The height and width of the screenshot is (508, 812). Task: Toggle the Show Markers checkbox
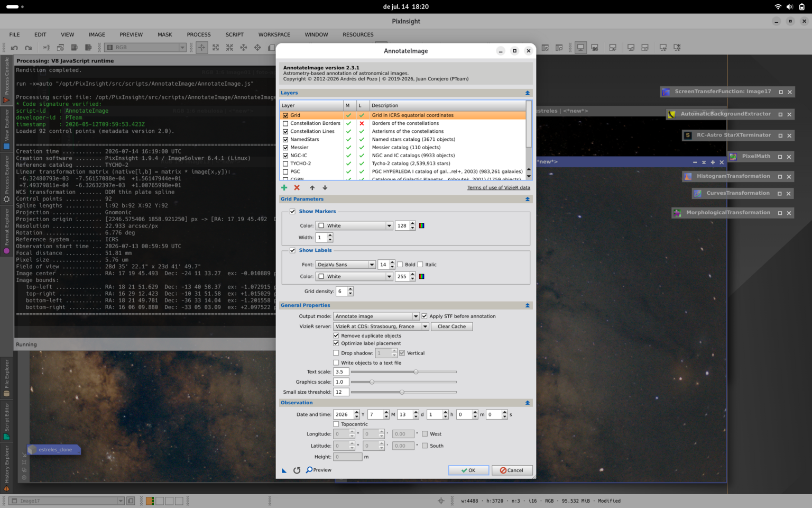(292, 211)
